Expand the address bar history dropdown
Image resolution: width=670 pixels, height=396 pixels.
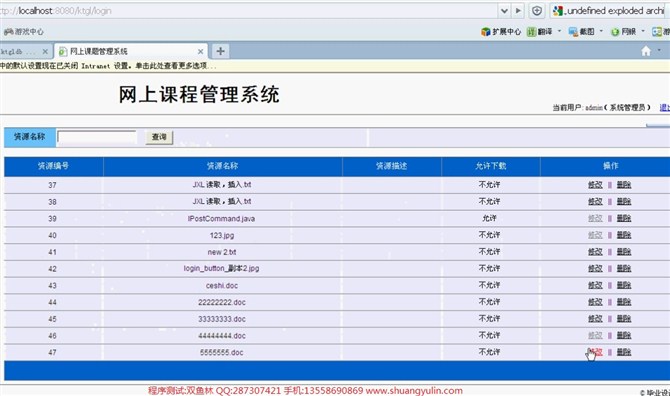pyautogui.click(x=504, y=11)
